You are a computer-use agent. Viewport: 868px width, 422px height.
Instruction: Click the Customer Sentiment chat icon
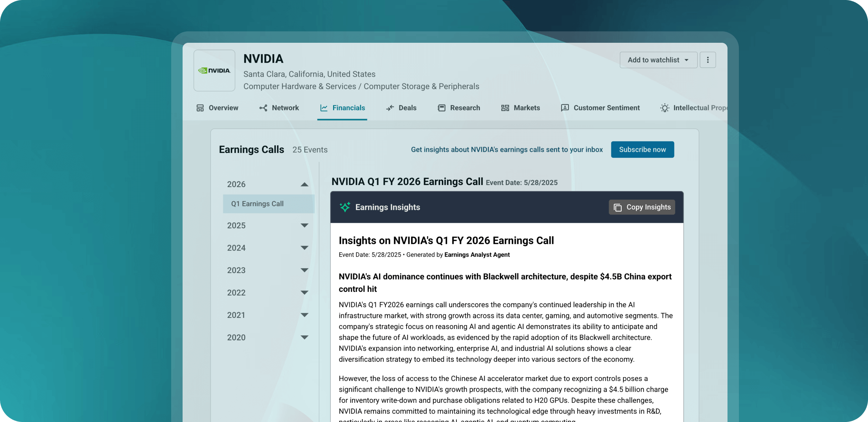click(565, 108)
